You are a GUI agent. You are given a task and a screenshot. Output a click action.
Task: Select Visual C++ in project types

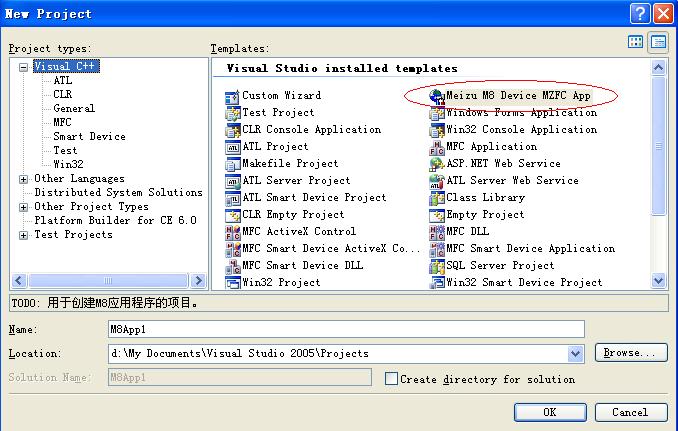(66, 66)
